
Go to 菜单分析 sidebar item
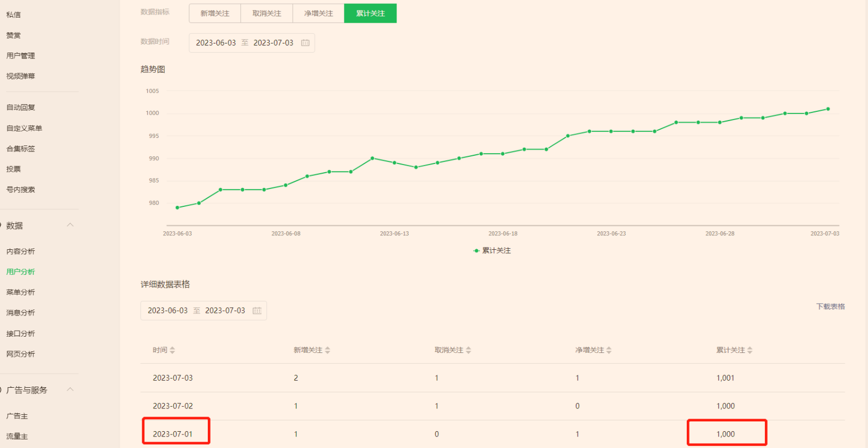21,292
